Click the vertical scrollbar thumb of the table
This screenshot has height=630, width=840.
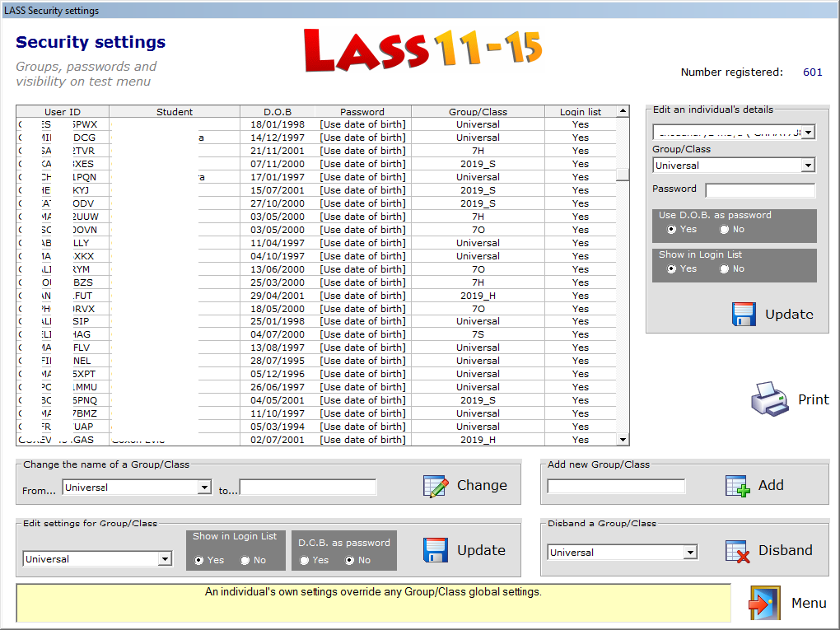click(623, 175)
